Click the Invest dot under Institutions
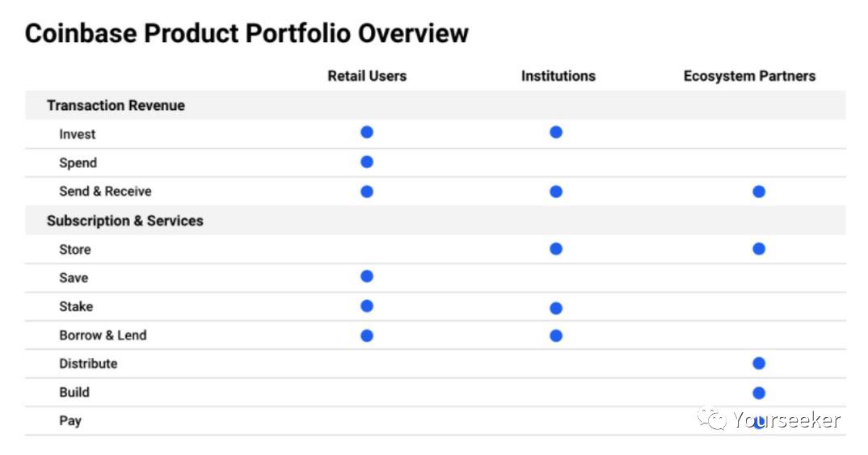Image resolution: width=868 pixels, height=455 pixels. click(556, 133)
